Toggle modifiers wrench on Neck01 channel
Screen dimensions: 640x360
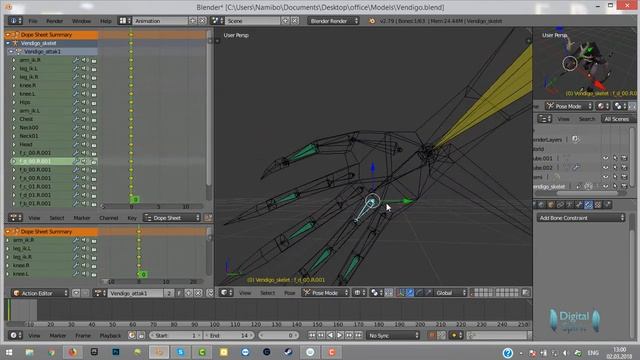[76, 136]
